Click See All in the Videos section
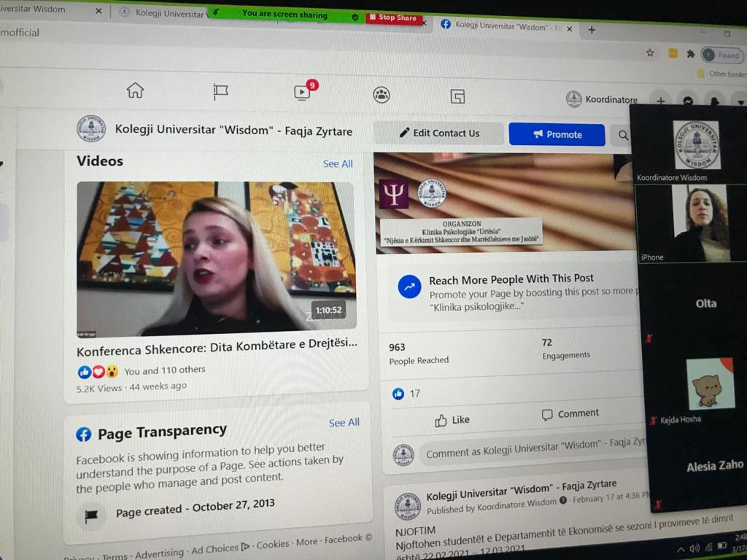Screen dimensions: 747x560 (338, 164)
